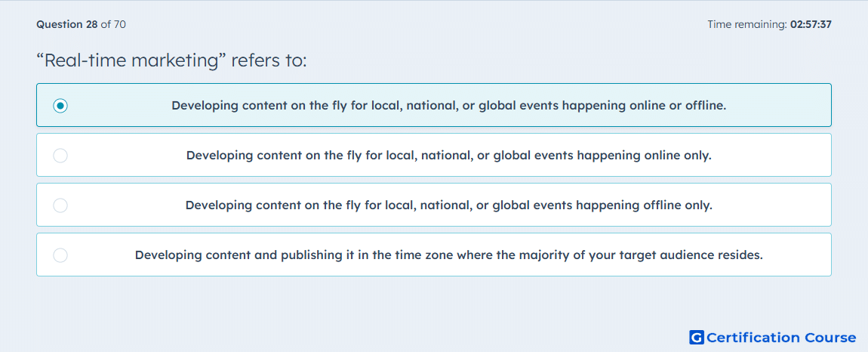Click empty area inside the fourth answer card
This screenshot has height=352, width=868.
tap(797, 255)
